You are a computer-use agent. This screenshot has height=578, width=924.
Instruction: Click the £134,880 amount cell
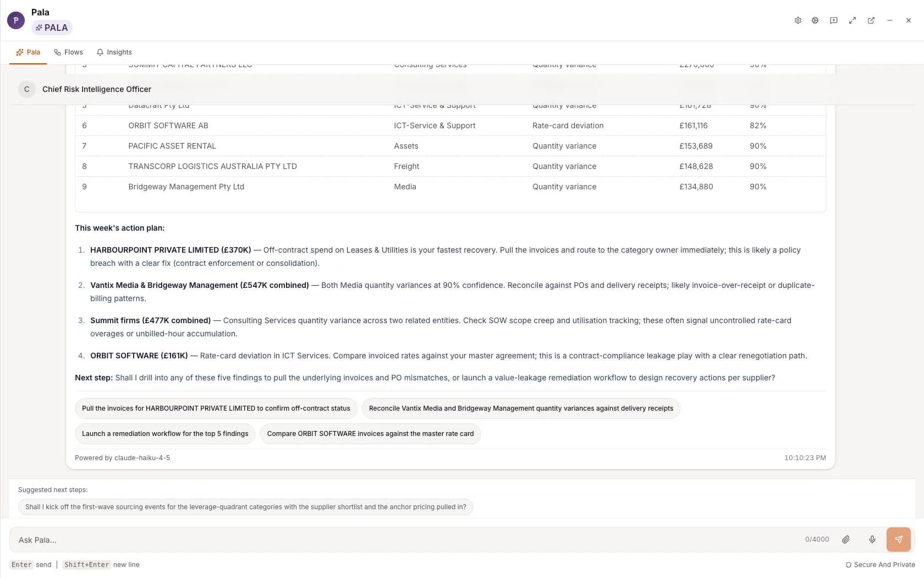coord(696,187)
